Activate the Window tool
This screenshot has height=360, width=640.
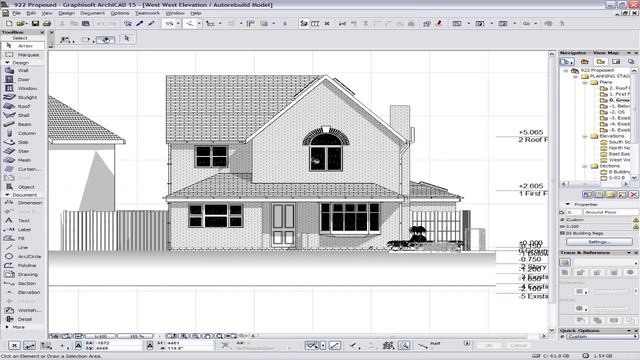click(x=22, y=89)
